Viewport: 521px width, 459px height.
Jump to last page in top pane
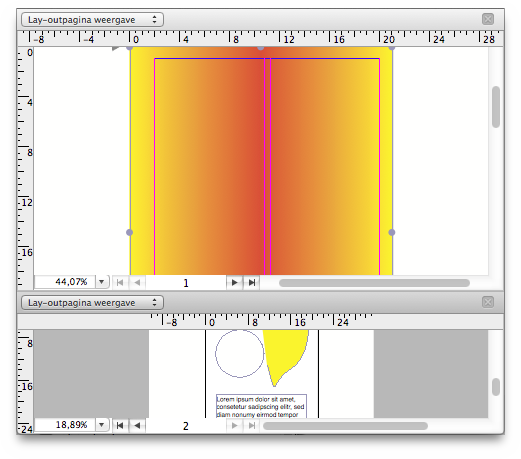click(x=252, y=283)
